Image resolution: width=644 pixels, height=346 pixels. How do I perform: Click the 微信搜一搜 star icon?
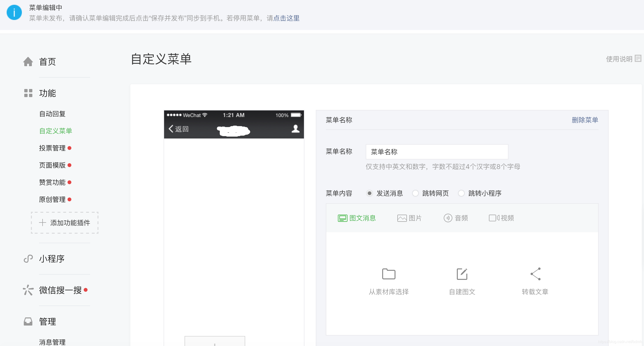click(28, 290)
